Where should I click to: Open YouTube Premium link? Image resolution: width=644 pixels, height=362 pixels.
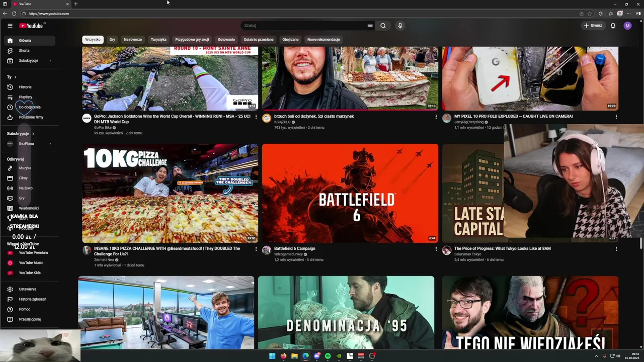[30, 253]
